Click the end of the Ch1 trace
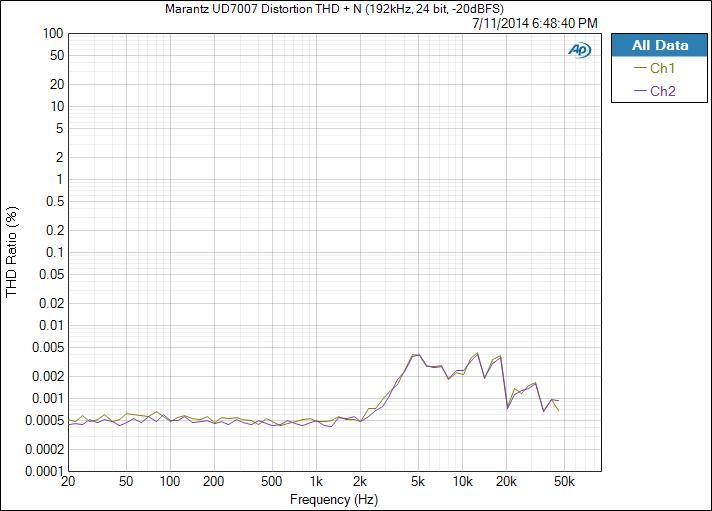The width and height of the screenshot is (712, 511). pyautogui.click(x=558, y=411)
